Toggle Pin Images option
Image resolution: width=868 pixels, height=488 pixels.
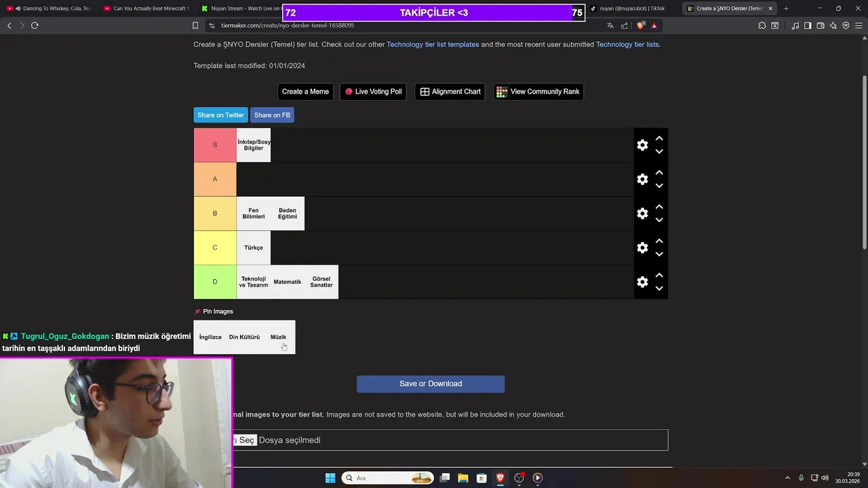214,312
